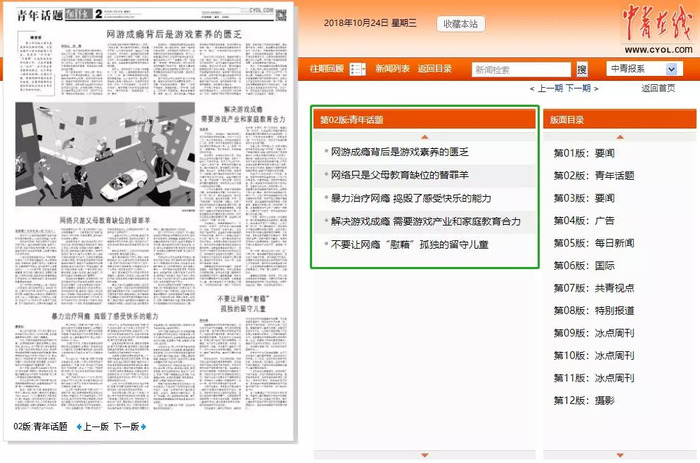Screen dimensions: 700x463
Task: Select 第08版：特别报道
Action: click(x=594, y=311)
